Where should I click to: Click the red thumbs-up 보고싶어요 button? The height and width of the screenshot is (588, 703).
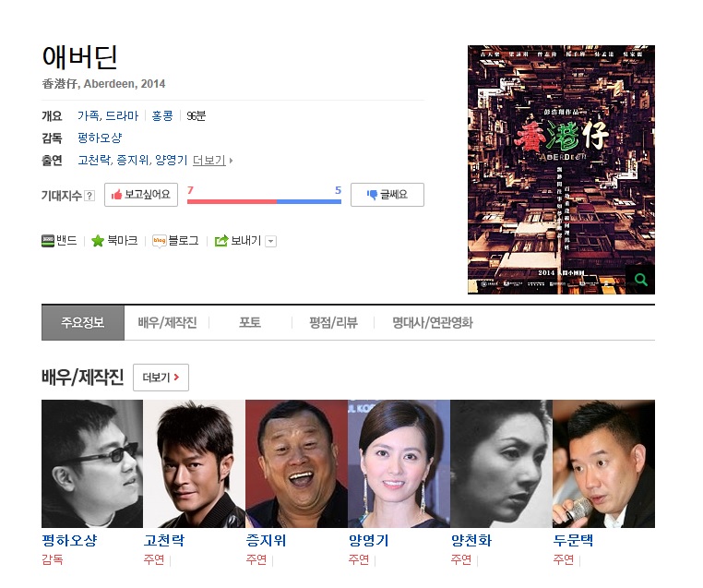pyautogui.click(x=141, y=195)
